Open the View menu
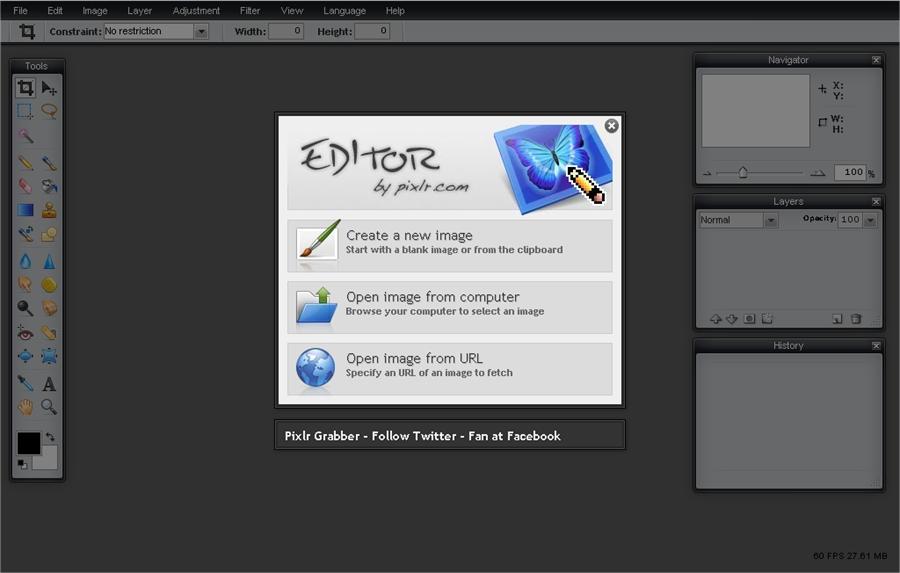Image resolution: width=900 pixels, height=573 pixels. coord(292,10)
